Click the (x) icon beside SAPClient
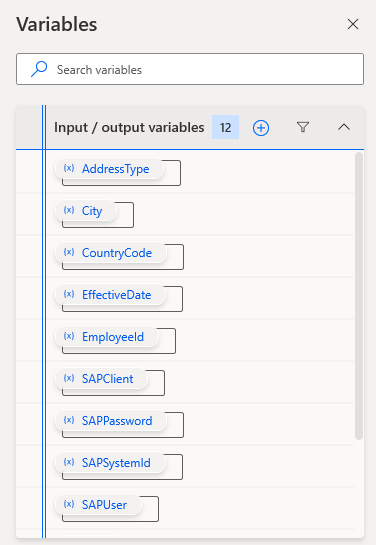This screenshot has width=376, height=545. [69, 379]
